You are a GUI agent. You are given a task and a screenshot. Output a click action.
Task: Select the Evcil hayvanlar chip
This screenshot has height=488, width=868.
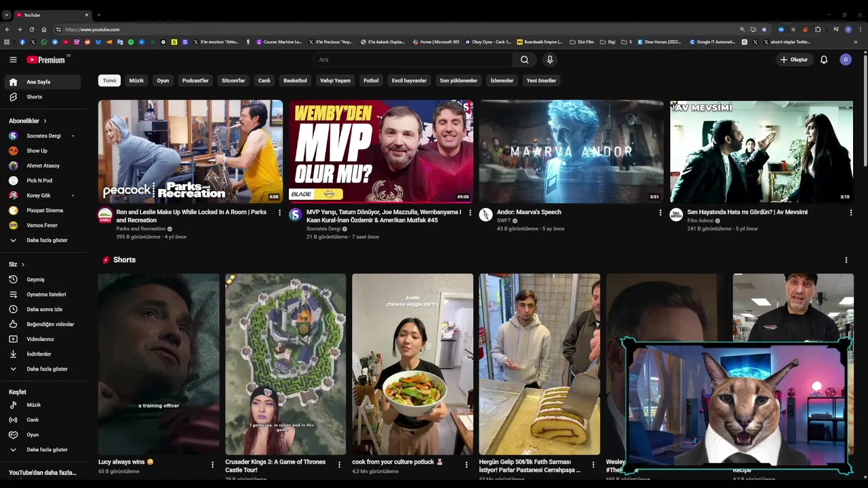tap(409, 81)
